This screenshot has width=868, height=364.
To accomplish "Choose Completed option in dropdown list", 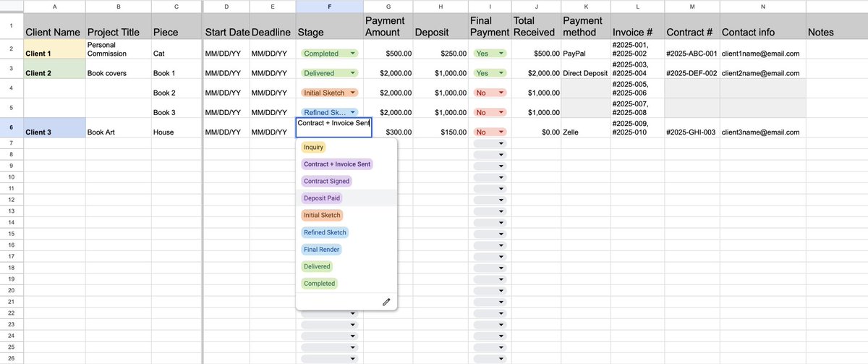I will [319, 284].
